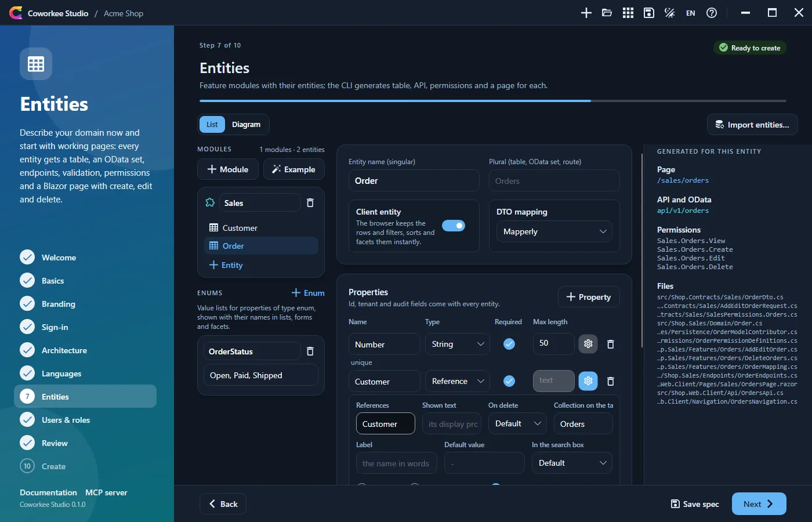Viewport: 812px width, 522px height.
Task: Select the current Entities step in sidebar
Action: click(85, 396)
